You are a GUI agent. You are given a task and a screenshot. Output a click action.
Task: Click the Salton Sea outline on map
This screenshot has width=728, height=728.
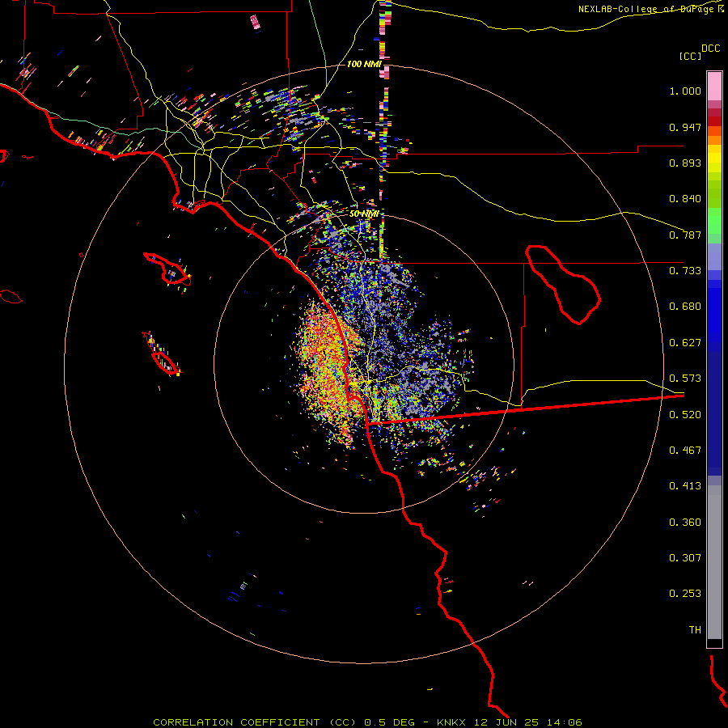click(x=563, y=285)
